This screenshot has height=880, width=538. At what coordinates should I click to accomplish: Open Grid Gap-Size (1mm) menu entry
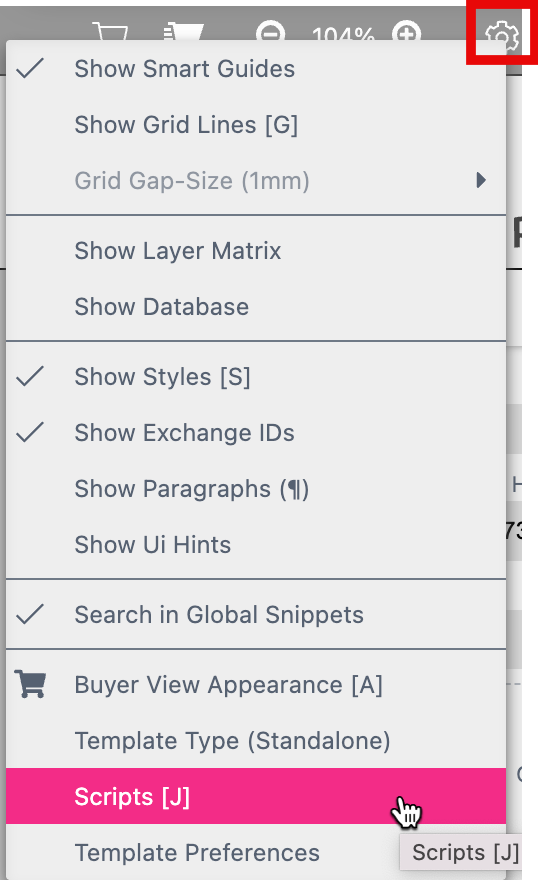(256, 181)
